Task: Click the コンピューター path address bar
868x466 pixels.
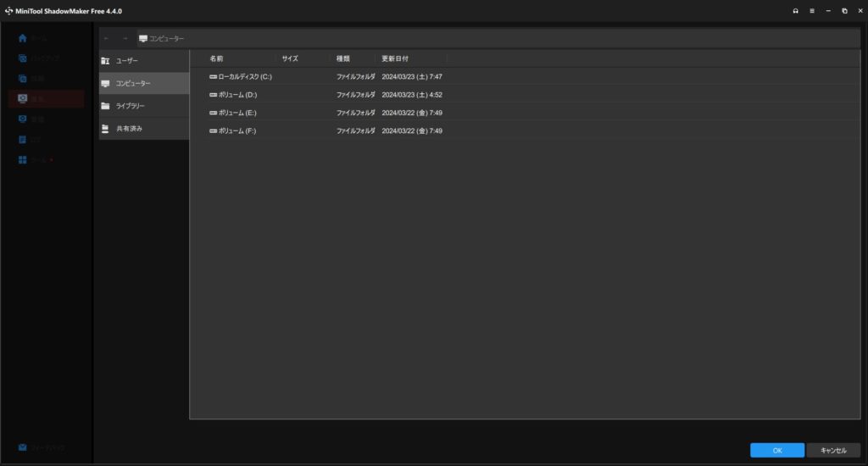Action: pyautogui.click(x=500, y=38)
